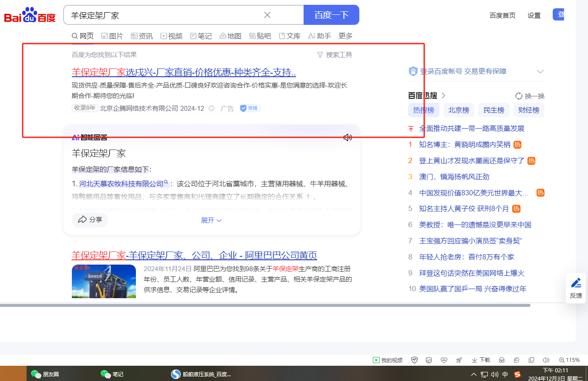Click the speaker icon in AI answer
This screenshot has width=588, height=381.
[348, 138]
